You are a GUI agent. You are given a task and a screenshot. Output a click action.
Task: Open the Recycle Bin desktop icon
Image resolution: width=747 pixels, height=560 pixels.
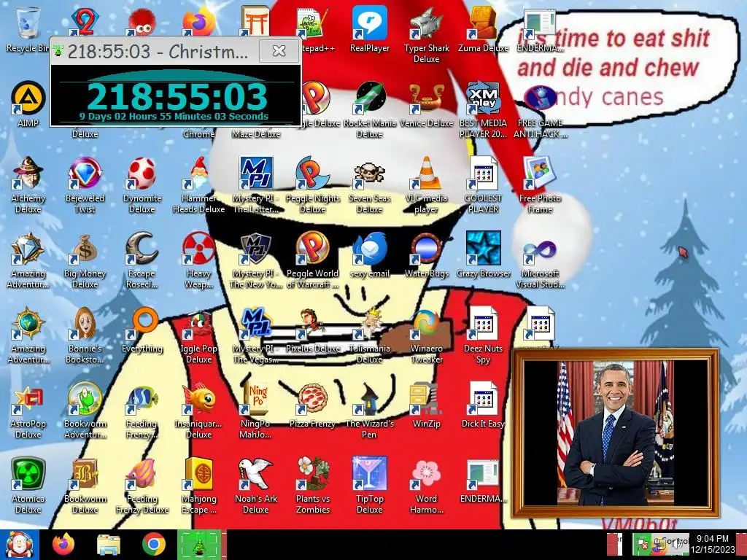28,29
